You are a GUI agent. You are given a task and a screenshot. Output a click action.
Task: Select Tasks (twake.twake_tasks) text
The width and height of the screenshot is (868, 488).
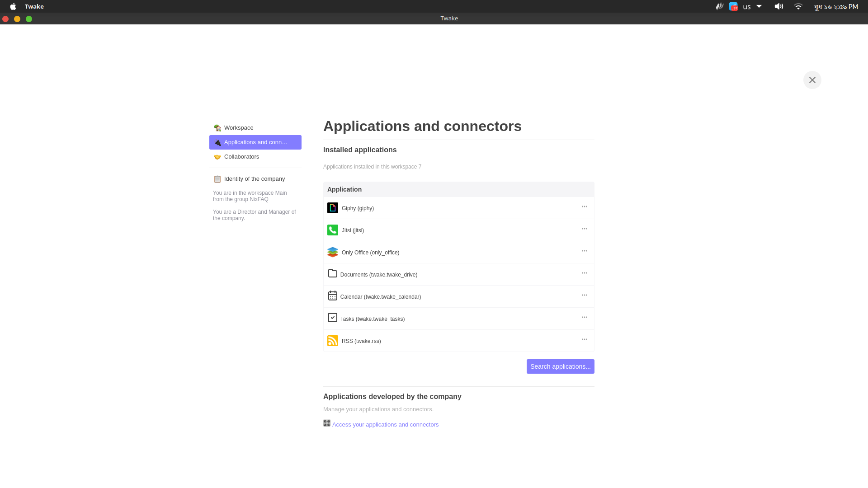[x=373, y=319]
